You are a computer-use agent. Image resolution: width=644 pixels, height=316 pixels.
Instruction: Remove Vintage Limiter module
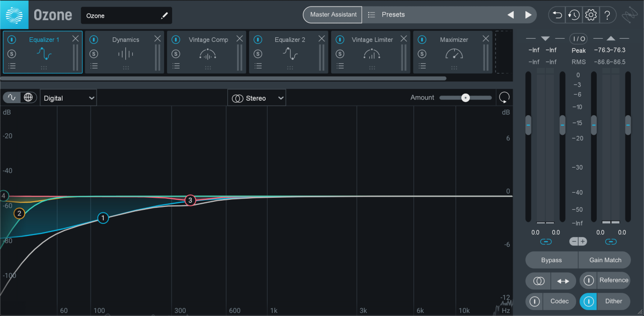pyautogui.click(x=404, y=39)
